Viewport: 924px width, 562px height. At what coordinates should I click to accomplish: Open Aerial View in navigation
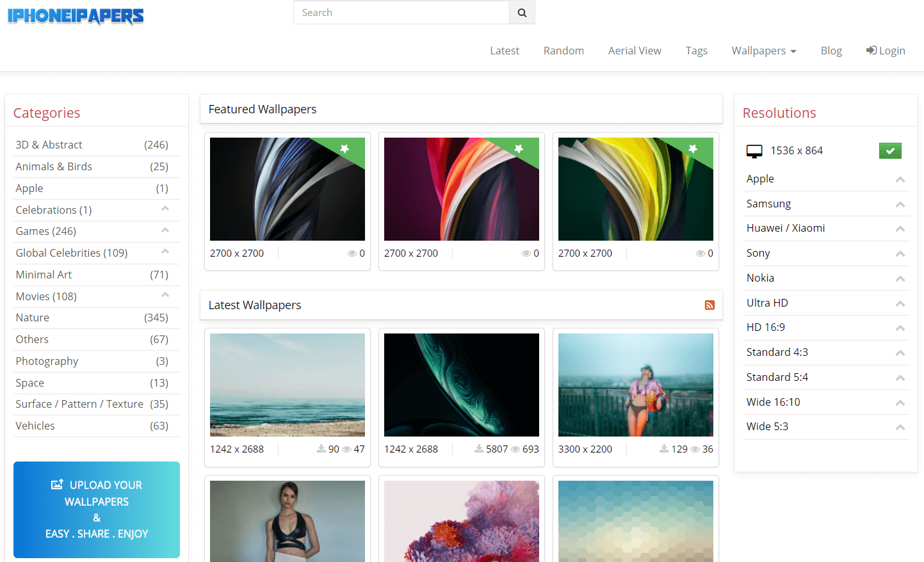pyautogui.click(x=635, y=51)
